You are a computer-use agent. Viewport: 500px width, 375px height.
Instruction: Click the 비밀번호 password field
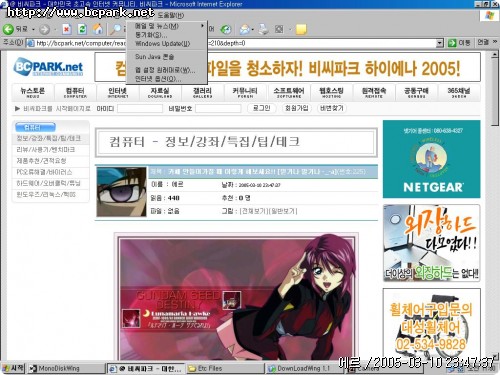click(x=218, y=108)
